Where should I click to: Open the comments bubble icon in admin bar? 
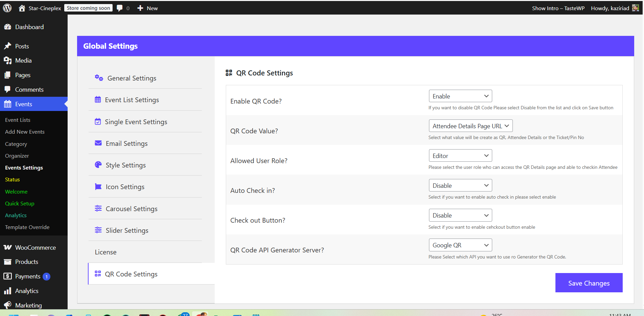point(120,8)
